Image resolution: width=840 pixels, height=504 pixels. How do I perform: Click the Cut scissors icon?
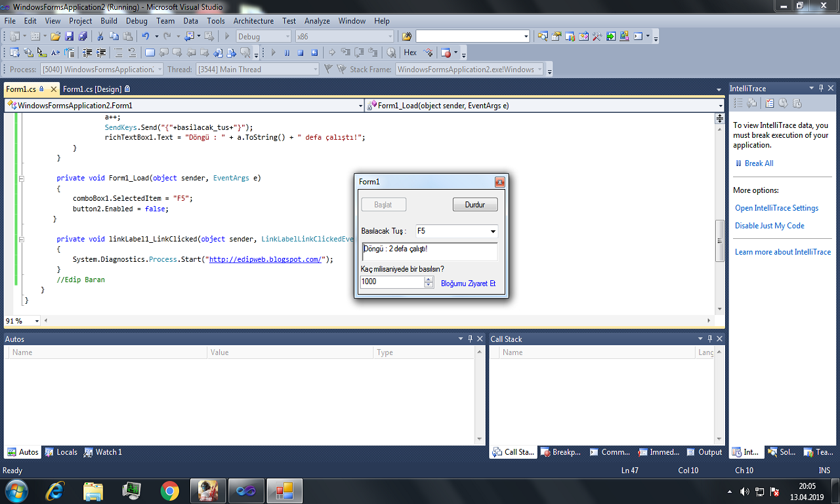click(x=100, y=37)
